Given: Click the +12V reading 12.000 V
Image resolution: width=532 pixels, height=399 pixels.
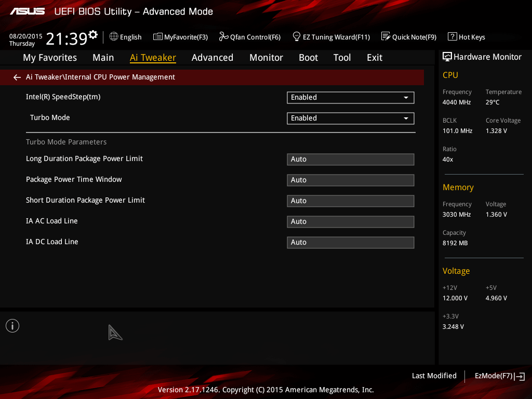Looking at the screenshot, I should [455, 298].
